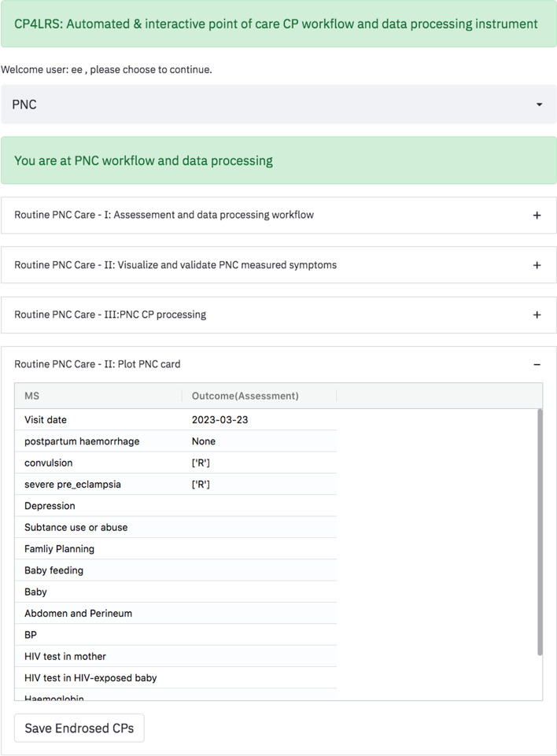Click plus icon for Assessment workflow section

coord(537,216)
